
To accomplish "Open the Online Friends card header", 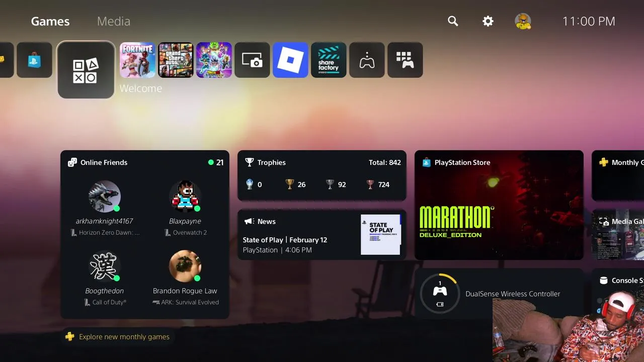I will 98,162.
